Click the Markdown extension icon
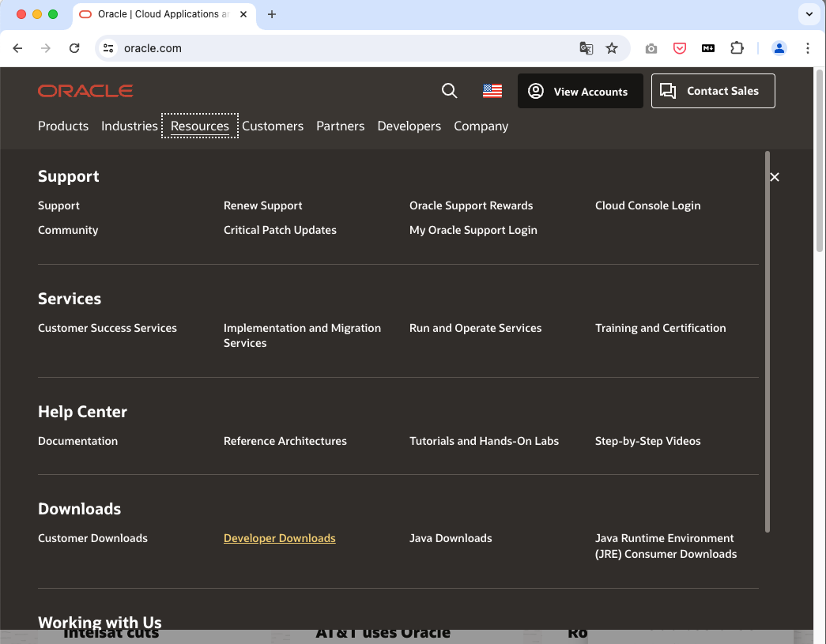This screenshot has height=644, width=826. click(x=708, y=48)
